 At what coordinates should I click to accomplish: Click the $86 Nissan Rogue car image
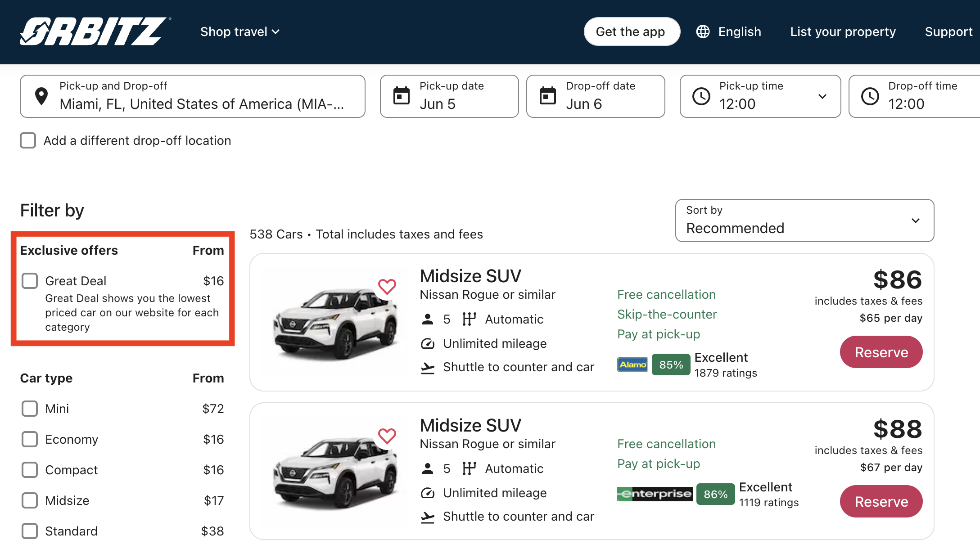(x=335, y=324)
